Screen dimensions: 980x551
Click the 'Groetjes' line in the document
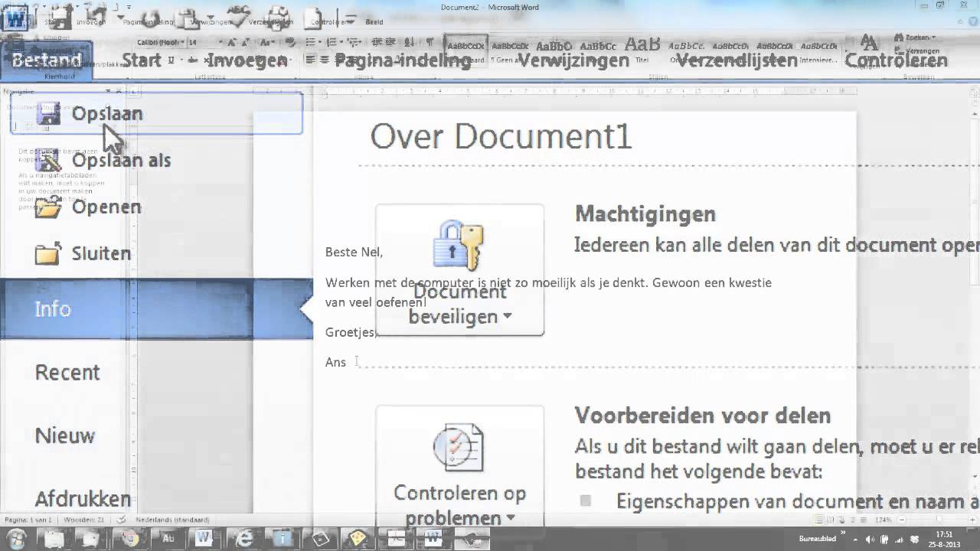click(x=351, y=332)
